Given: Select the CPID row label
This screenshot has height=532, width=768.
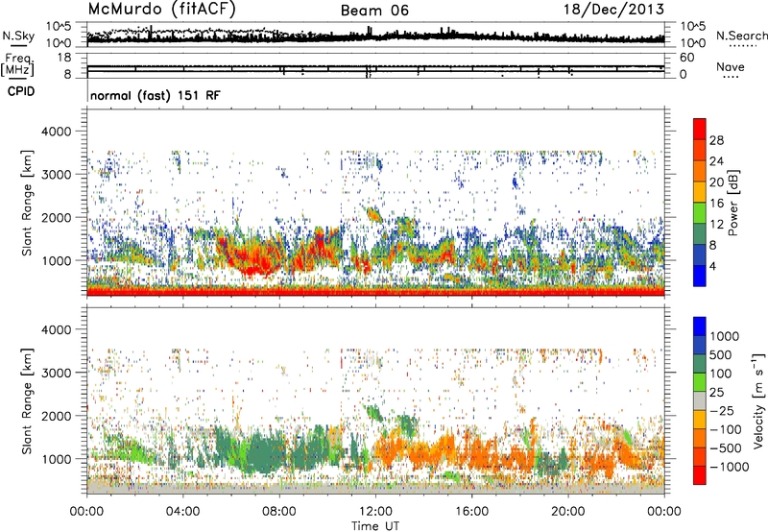Looking at the screenshot, I should click(x=21, y=91).
